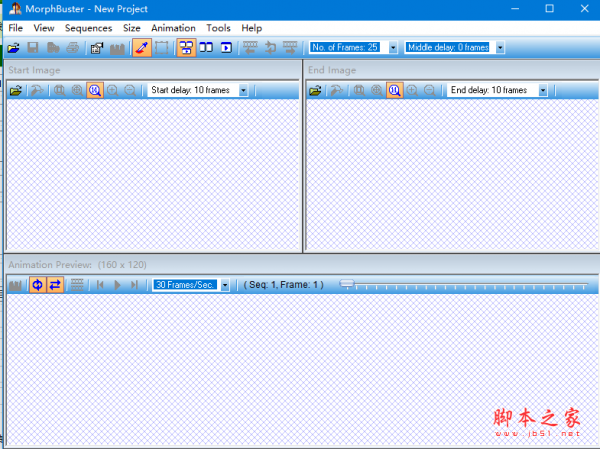Click inside the Animation Preview canvas
600x449 pixels.
click(303, 369)
